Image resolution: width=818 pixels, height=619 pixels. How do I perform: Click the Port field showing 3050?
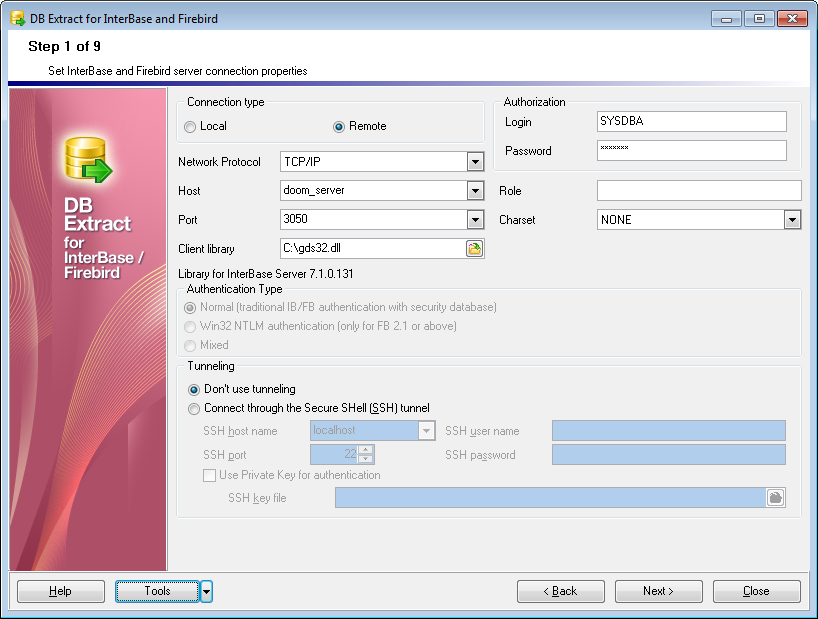pyautogui.click(x=374, y=220)
